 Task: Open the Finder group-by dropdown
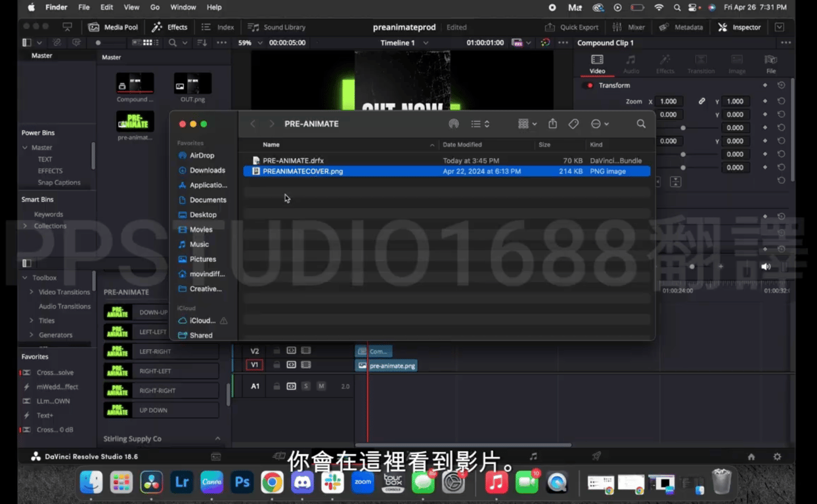click(527, 124)
